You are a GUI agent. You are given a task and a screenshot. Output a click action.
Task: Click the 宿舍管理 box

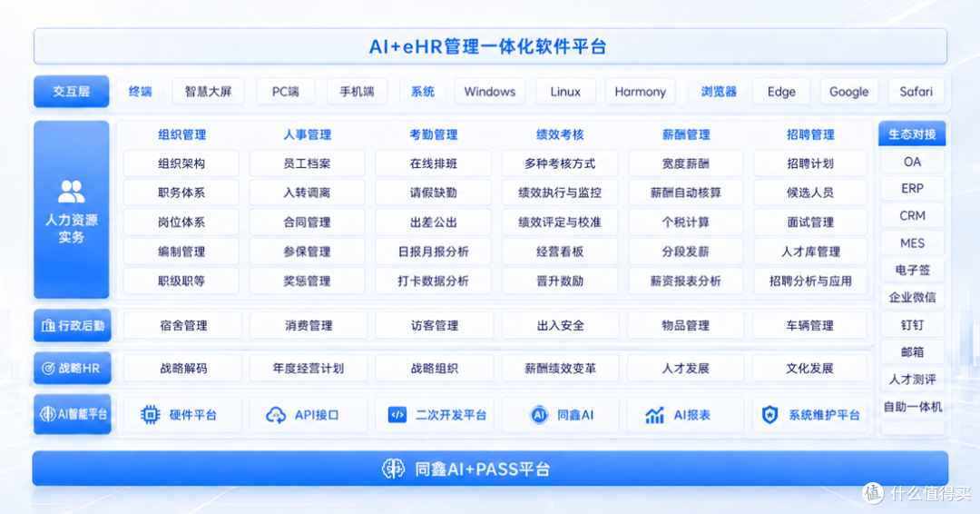[x=183, y=326]
